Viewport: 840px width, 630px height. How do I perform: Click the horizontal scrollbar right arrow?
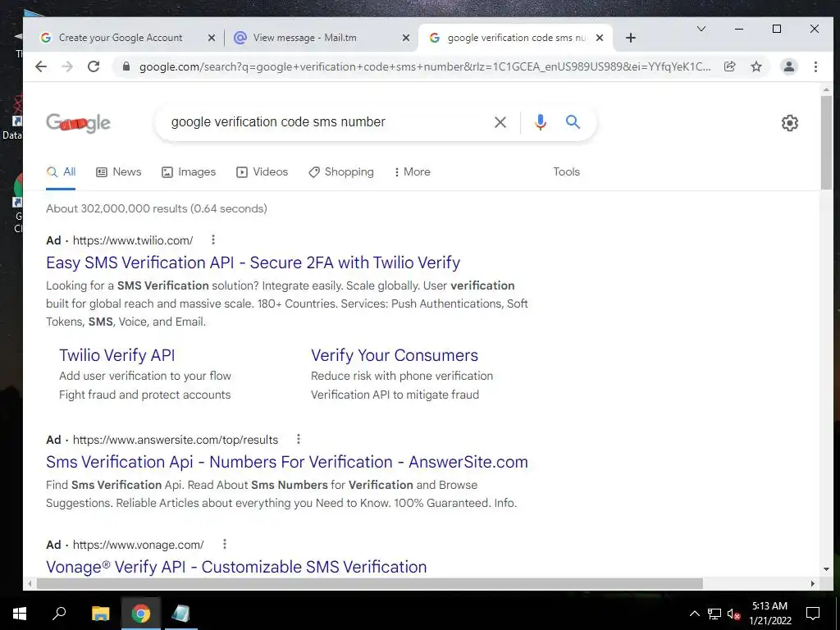click(x=813, y=583)
